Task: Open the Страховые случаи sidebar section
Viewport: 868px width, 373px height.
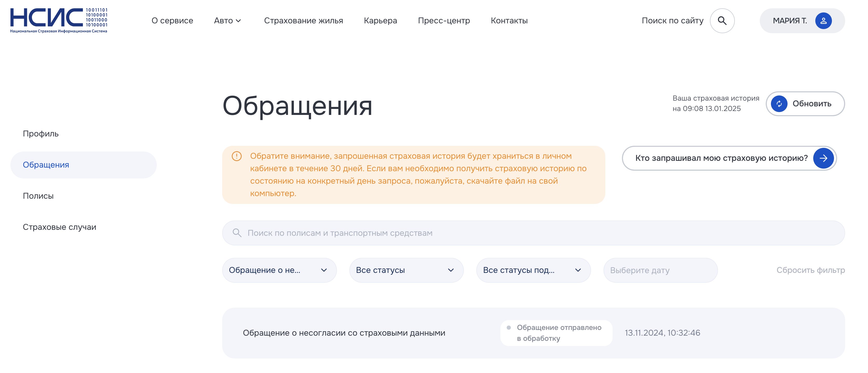Action: point(59,227)
